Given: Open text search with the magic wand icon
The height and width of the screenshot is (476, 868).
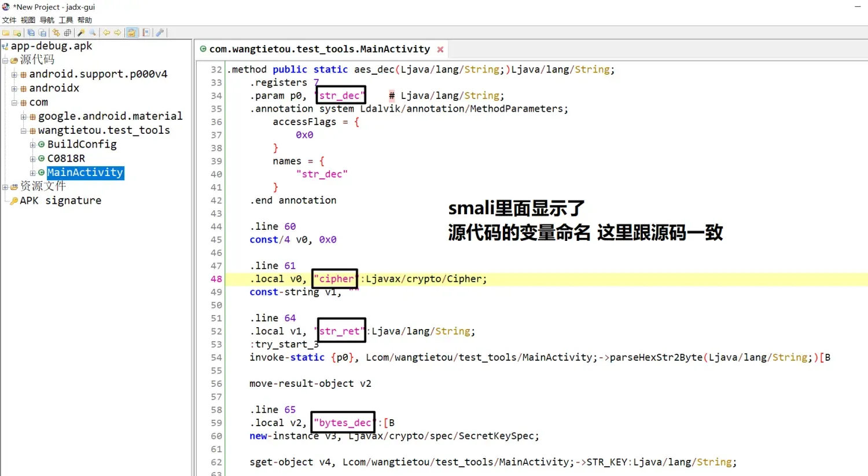Looking at the screenshot, I should pyautogui.click(x=80, y=33).
